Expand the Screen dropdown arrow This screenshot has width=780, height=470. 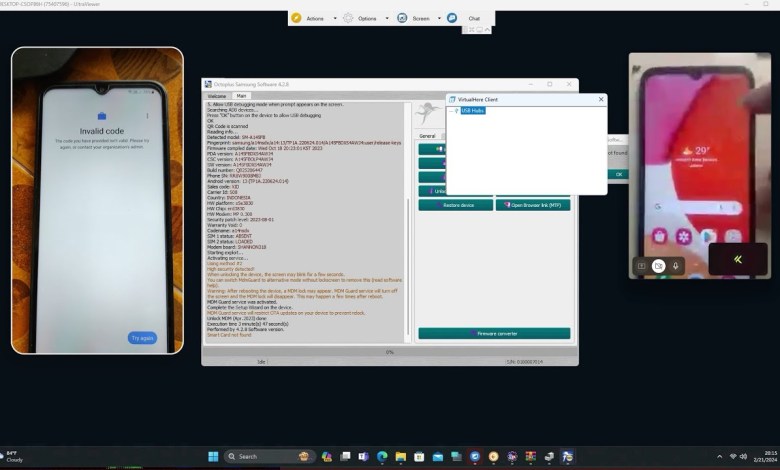439,18
